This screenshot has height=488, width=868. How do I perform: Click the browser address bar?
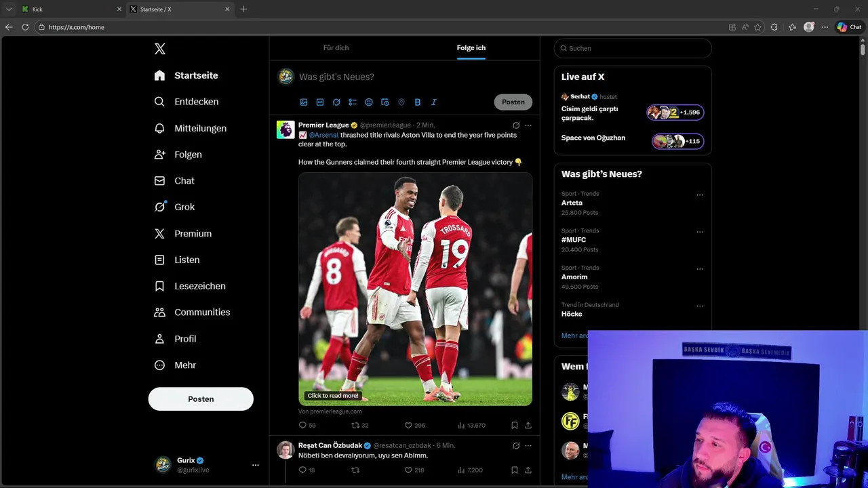pyautogui.click(x=380, y=27)
